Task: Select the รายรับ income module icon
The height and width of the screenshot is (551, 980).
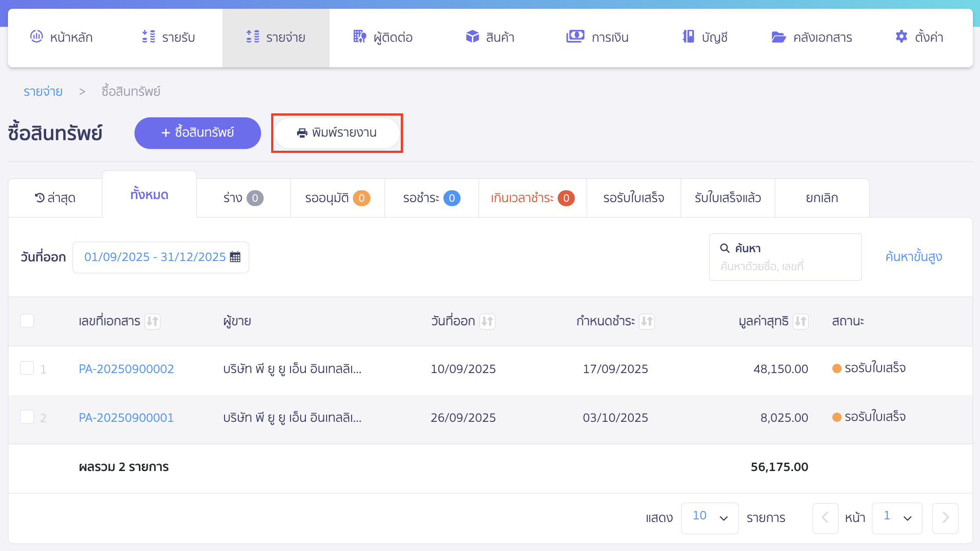Action: point(149,37)
